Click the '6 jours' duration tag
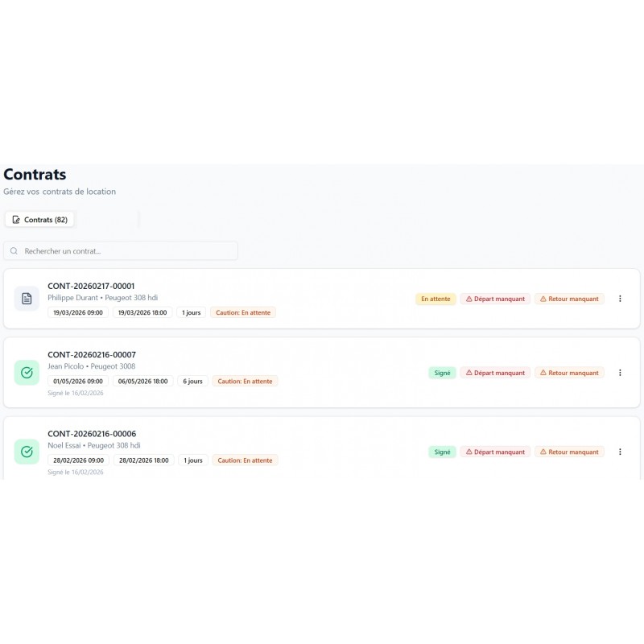This screenshot has height=644, width=644. tap(192, 382)
